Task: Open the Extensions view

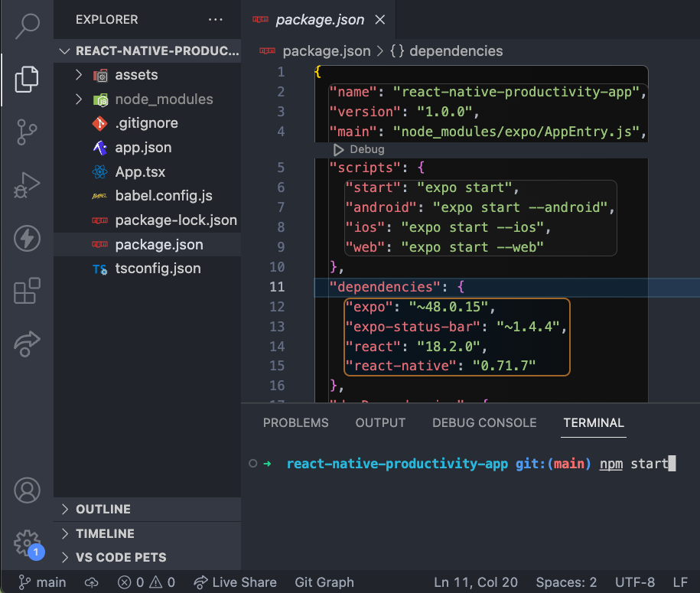Action: coord(27,291)
